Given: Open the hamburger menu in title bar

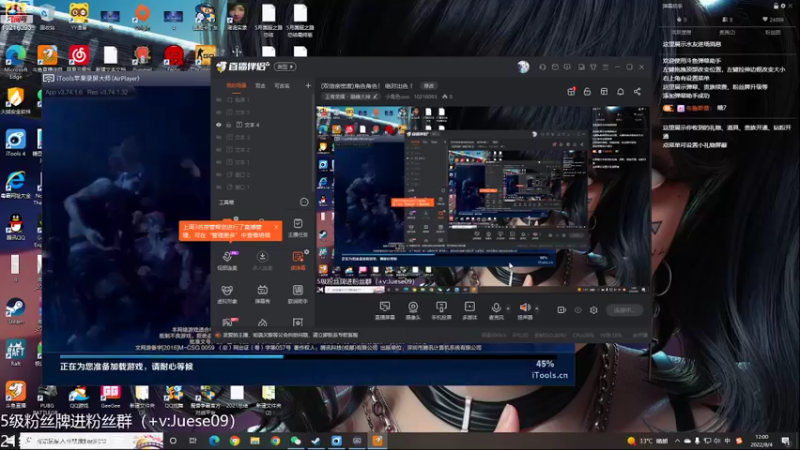Looking at the screenshot, I should pos(605,67).
